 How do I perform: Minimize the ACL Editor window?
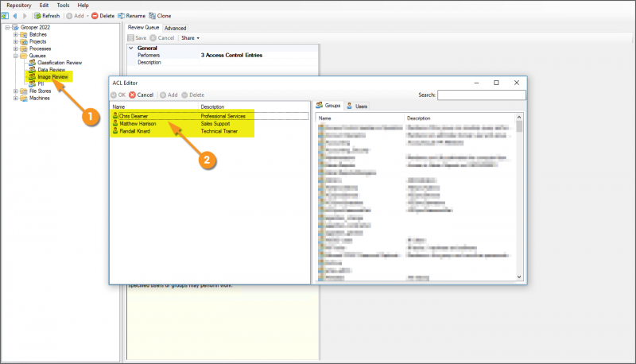pyautogui.click(x=476, y=83)
